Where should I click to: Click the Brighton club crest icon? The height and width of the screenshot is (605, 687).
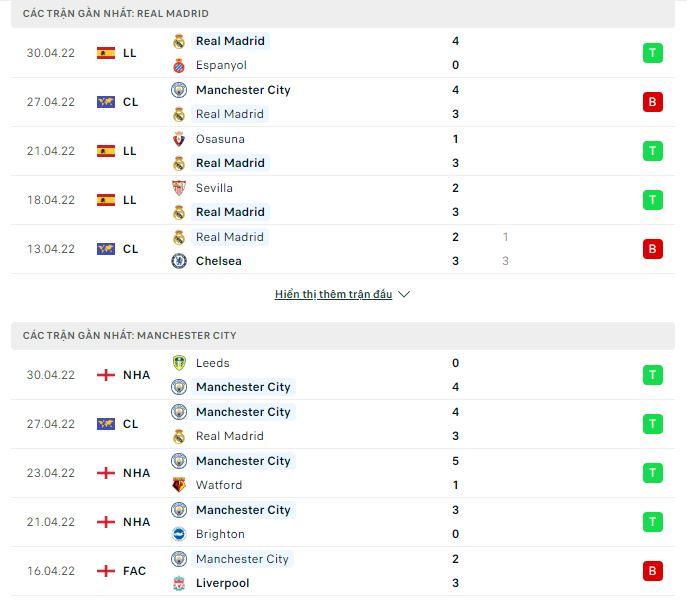tap(179, 534)
